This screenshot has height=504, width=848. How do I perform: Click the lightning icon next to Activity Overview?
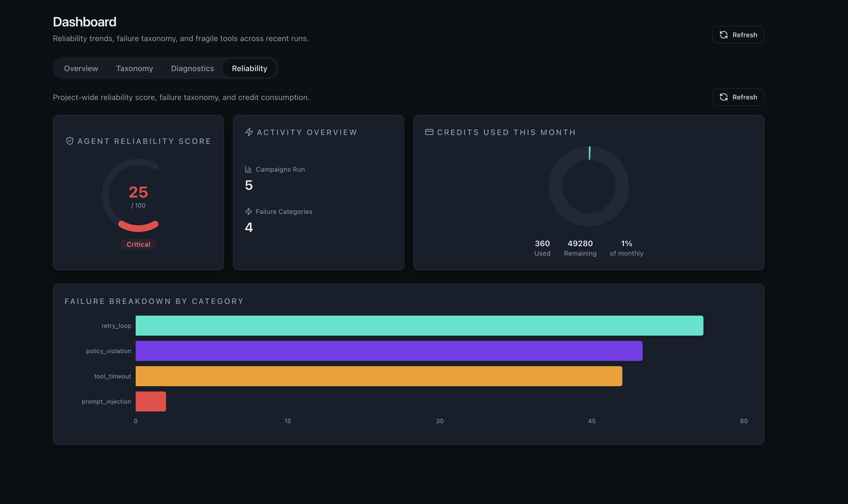pos(249,132)
